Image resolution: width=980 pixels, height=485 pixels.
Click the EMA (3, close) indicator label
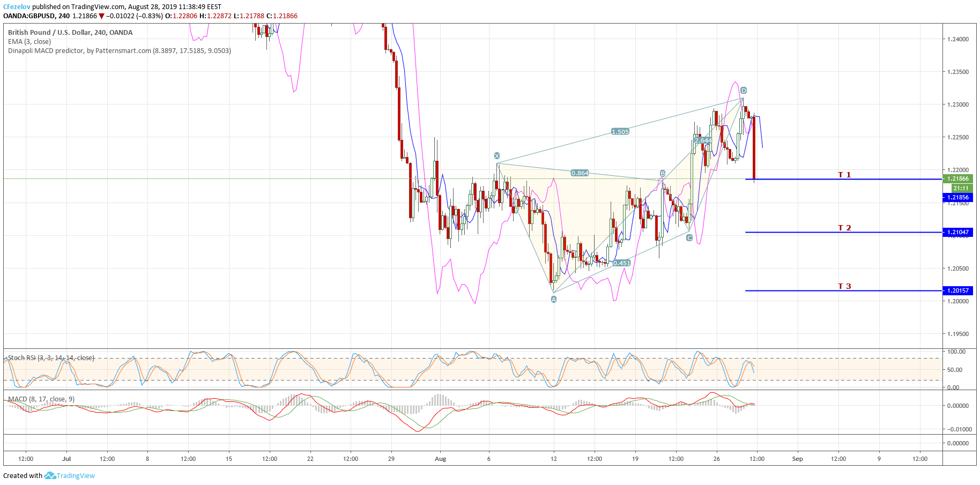pyautogui.click(x=29, y=41)
